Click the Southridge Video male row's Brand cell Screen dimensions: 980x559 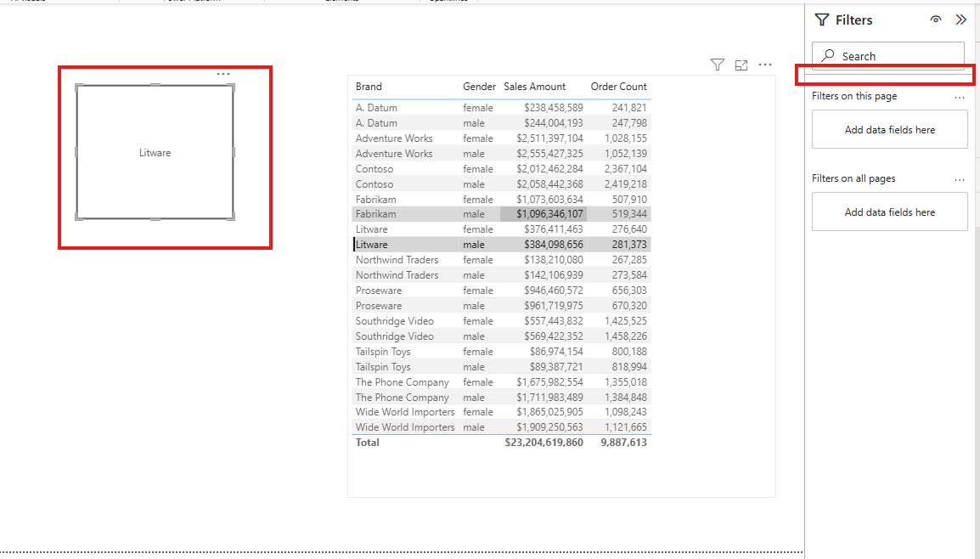click(394, 336)
